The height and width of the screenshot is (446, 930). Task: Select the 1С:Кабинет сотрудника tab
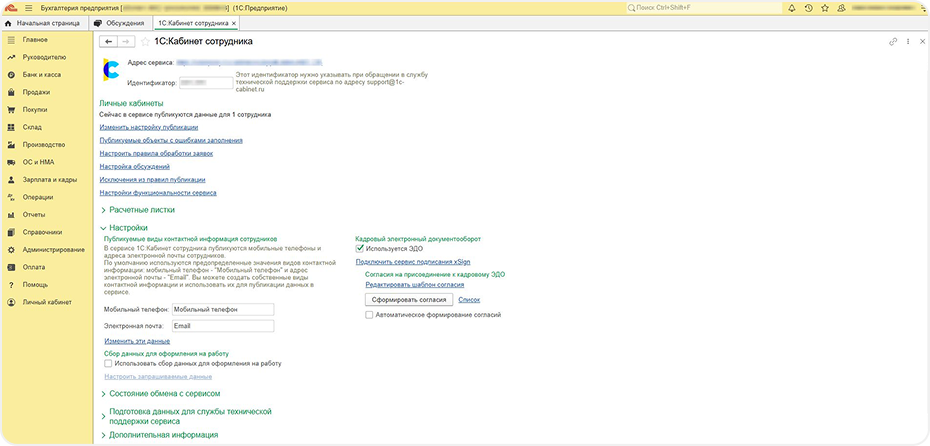point(193,23)
